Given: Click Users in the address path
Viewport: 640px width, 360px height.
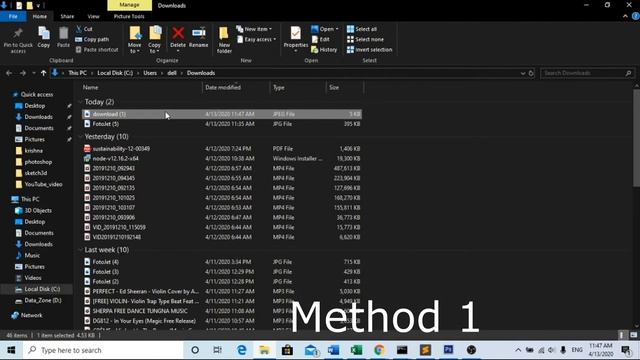Looking at the screenshot, I should point(150,73).
